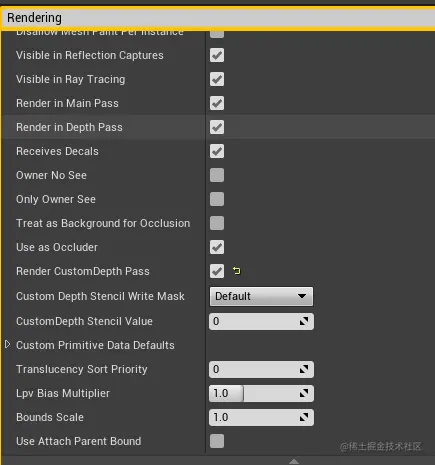Click spin arrow icon in Translucency Sort Priority
Screen dimensions: 435x465
point(304,369)
